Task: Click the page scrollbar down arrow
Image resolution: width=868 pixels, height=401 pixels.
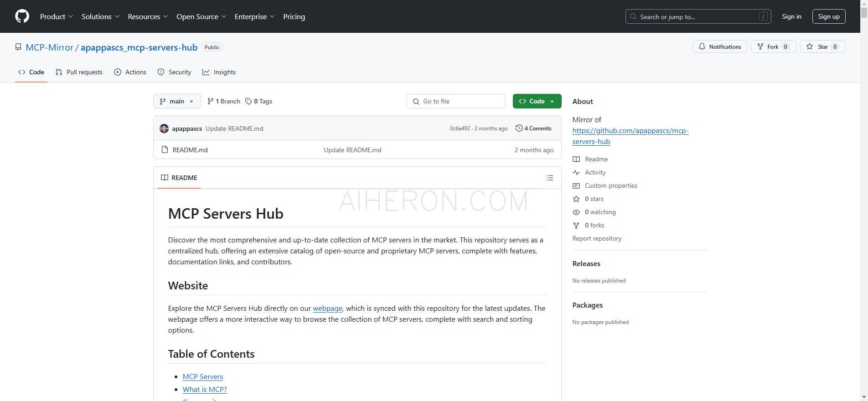Action: pos(864,397)
